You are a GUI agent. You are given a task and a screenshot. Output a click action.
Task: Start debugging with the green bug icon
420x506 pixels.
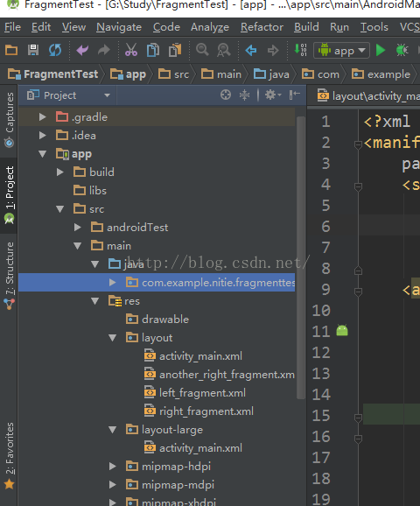(x=402, y=50)
